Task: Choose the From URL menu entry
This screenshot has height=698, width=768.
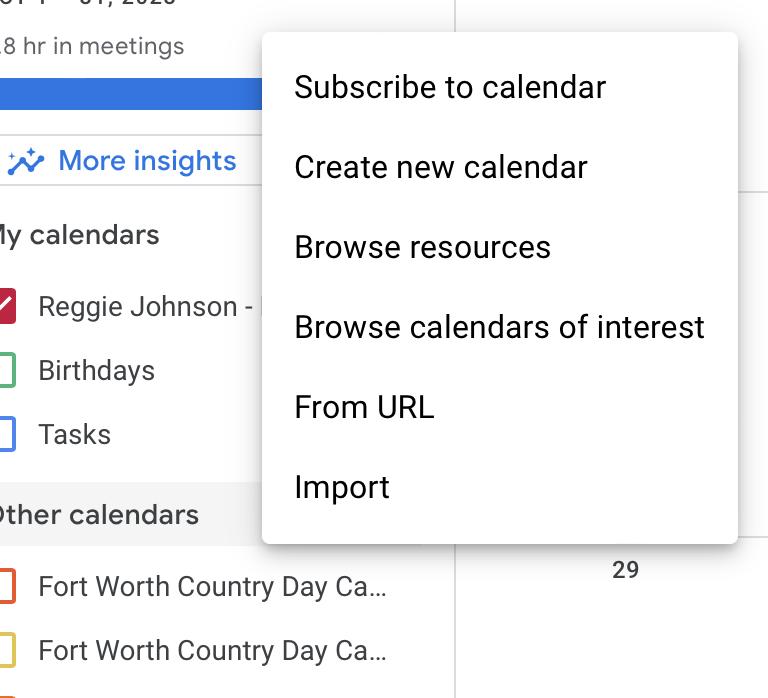Action: pyautogui.click(x=364, y=407)
